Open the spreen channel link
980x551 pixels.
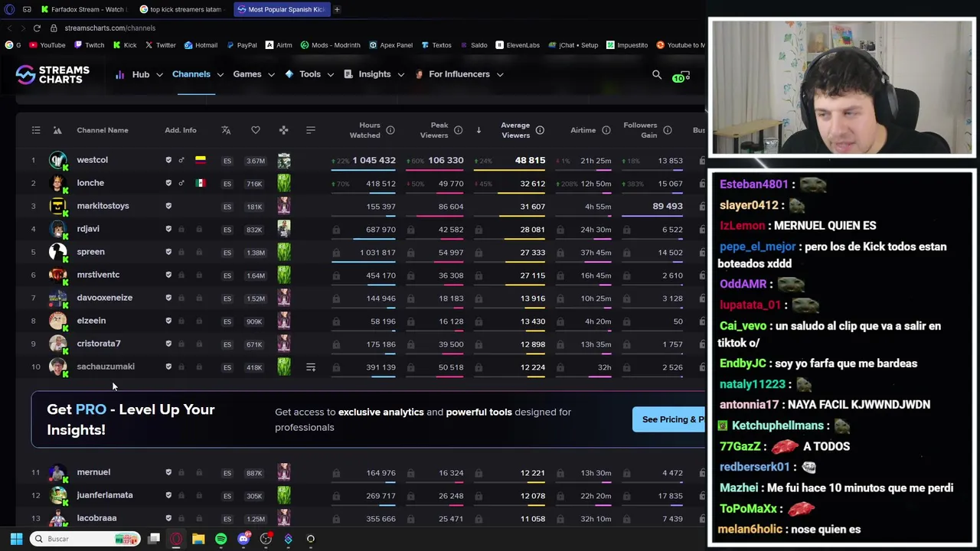coord(90,252)
